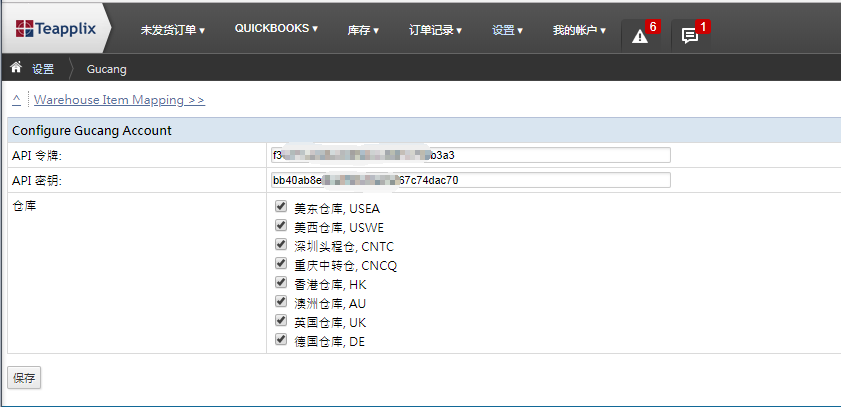Open the alerts warning triangle icon
The image size is (841, 407).
(640, 36)
